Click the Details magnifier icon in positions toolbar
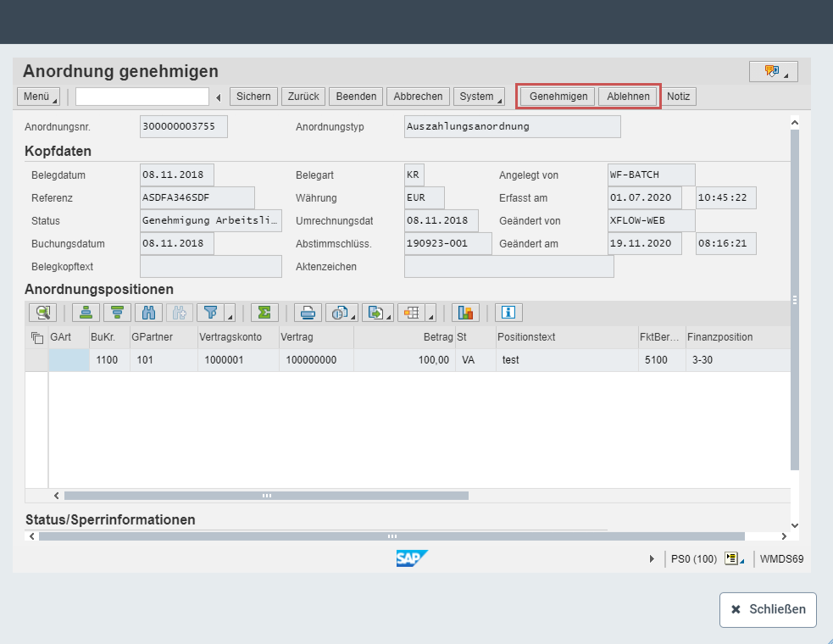This screenshot has width=833, height=644. point(42,312)
